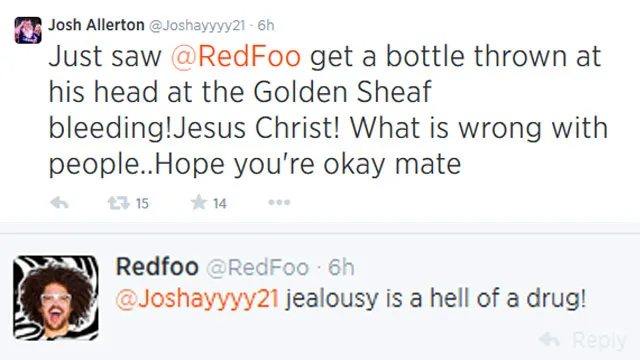Open Josh Allerton's small profile avatar
Viewport: 640px width, 360px height.
click(x=28, y=30)
